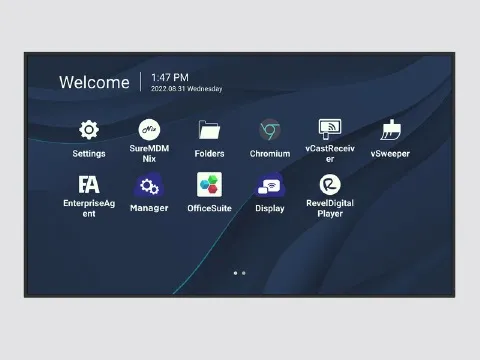Viewport: 480px width, 360px height.
Task: Select first page indicator dot
Action: pyautogui.click(x=235, y=273)
